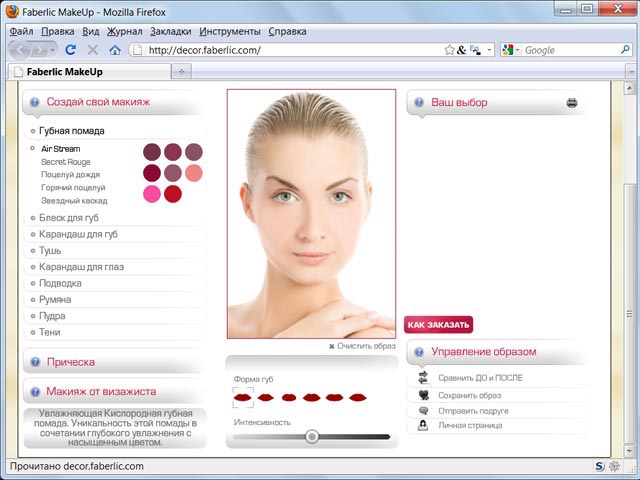Viewport: 640px width, 480px height.
Task: Open the Файл menu
Action: (21, 31)
